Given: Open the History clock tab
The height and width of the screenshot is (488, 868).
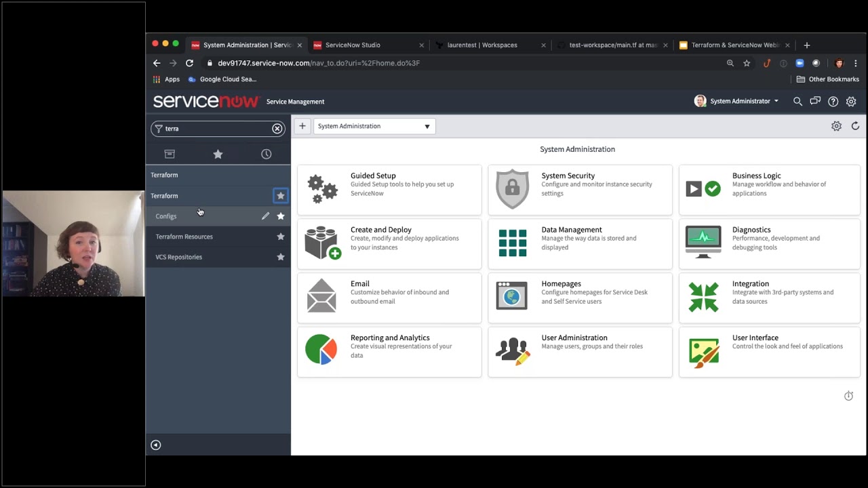Looking at the screenshot, I should tap(267, 154).
